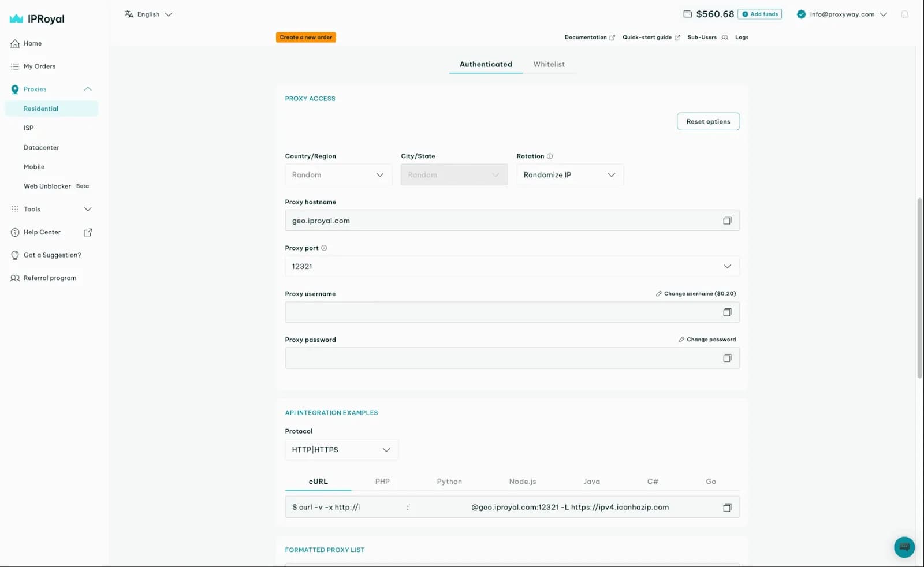The height and width of the screenshot is (567, 924).
Task: Switch to the Whitelist tab
Action: click(x=549, y=64)
